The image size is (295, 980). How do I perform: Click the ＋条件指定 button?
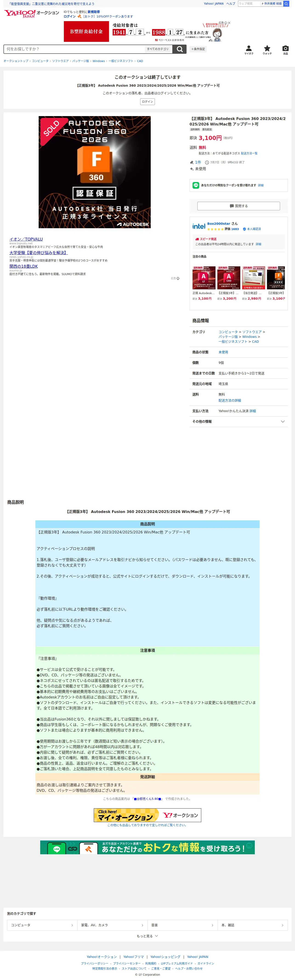198,49
